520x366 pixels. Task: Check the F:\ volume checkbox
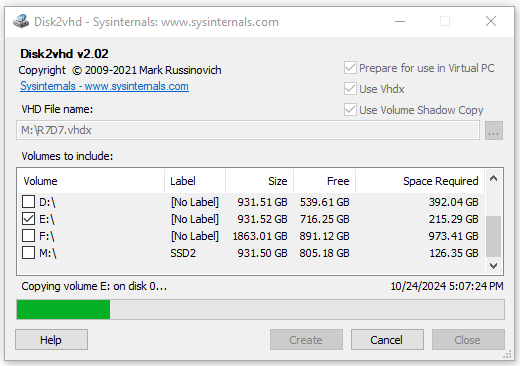pyautogui.click(x=28, y=236)
